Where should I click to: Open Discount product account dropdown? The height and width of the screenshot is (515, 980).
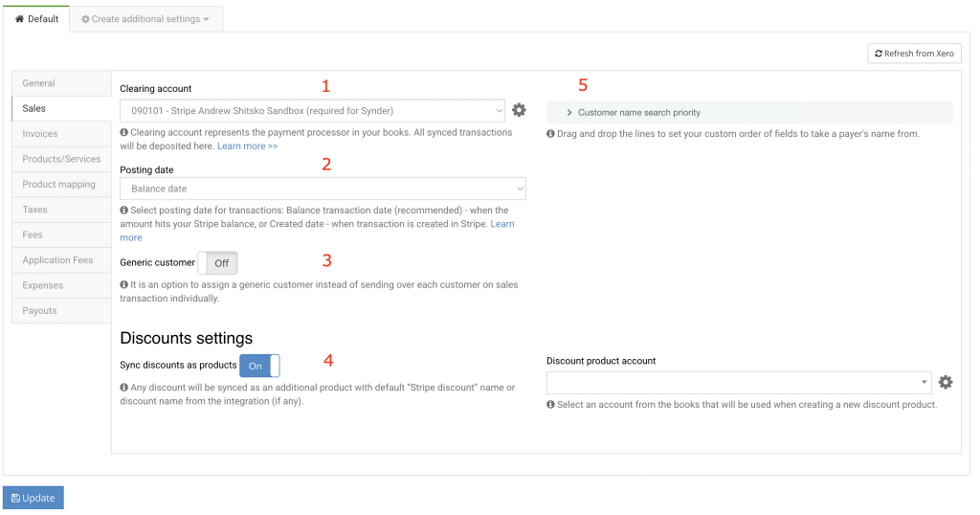click(738, 383)
